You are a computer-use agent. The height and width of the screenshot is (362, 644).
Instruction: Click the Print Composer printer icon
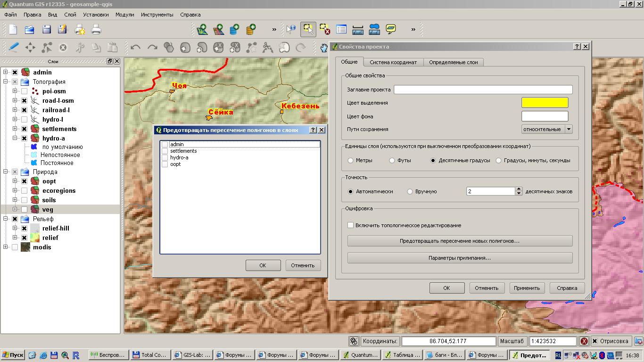coord(96,30)
